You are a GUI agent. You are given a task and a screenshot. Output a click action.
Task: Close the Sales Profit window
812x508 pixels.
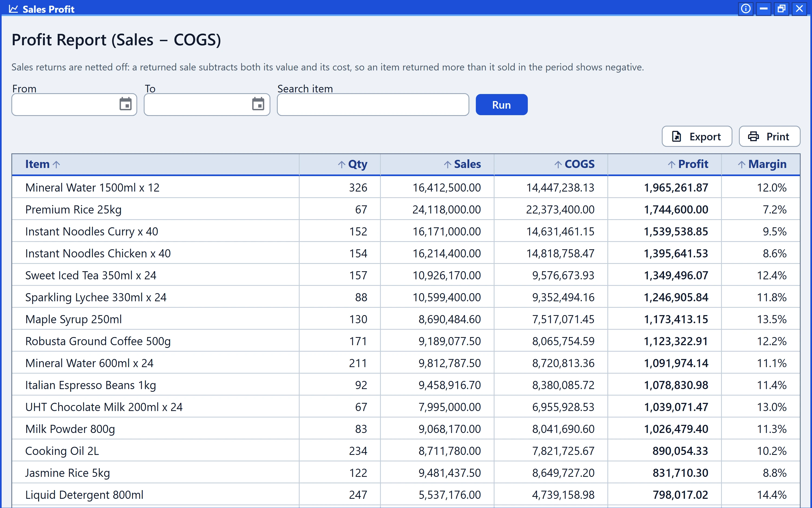[x=800, y=8]
